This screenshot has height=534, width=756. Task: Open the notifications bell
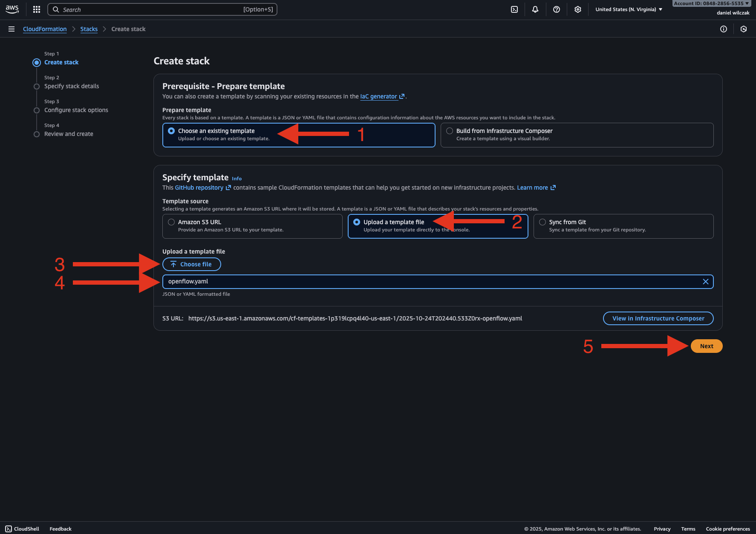[x=535, y=9]
